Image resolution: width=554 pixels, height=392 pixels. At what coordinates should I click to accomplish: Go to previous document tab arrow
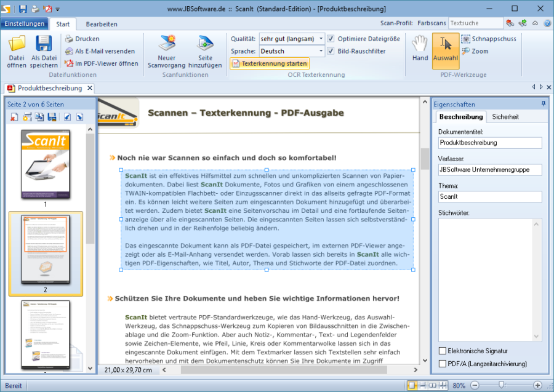tap(534, 87)
